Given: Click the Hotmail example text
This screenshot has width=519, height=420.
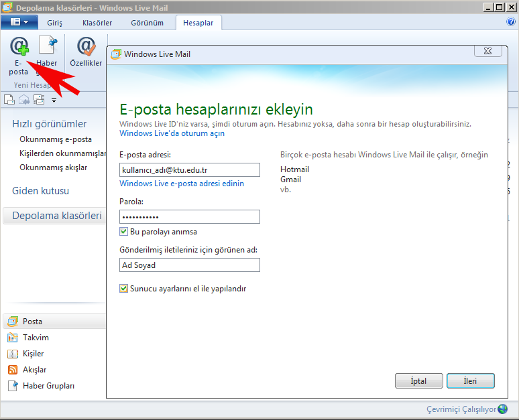Looking at the screenshot, I should (294, 169).
